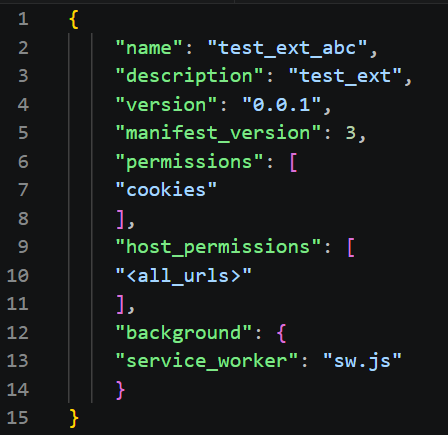
Task: Click the "service_worker" key
Action: 207,361
